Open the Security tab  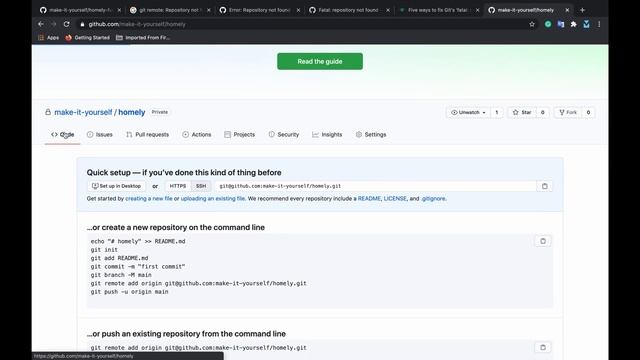coord(284,134)
